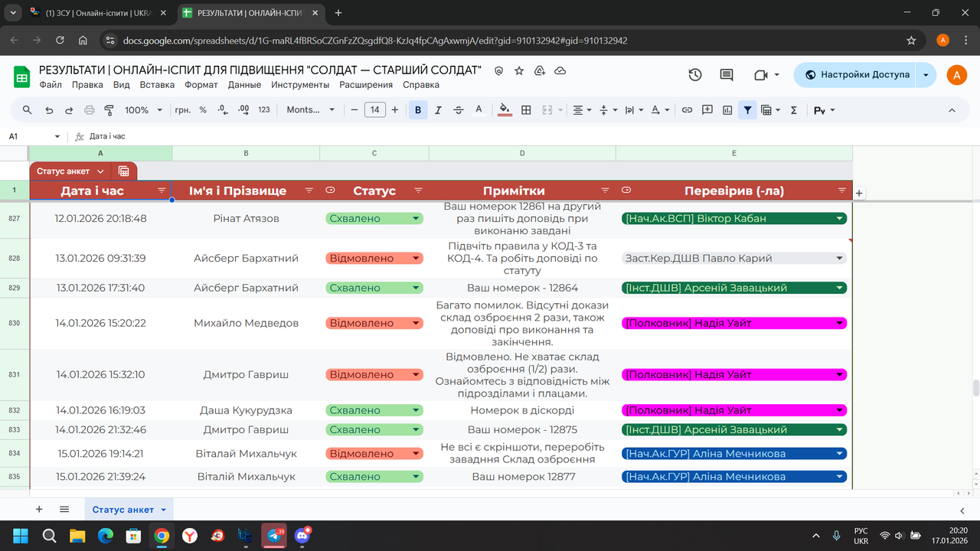980x551 pixels.
Task: Select cell Даша Кукурудзка
Action: coord(246,410)
